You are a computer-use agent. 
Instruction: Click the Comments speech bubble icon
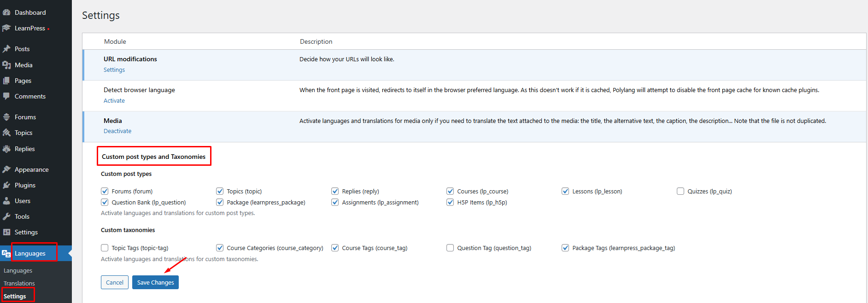pos(6,96)
